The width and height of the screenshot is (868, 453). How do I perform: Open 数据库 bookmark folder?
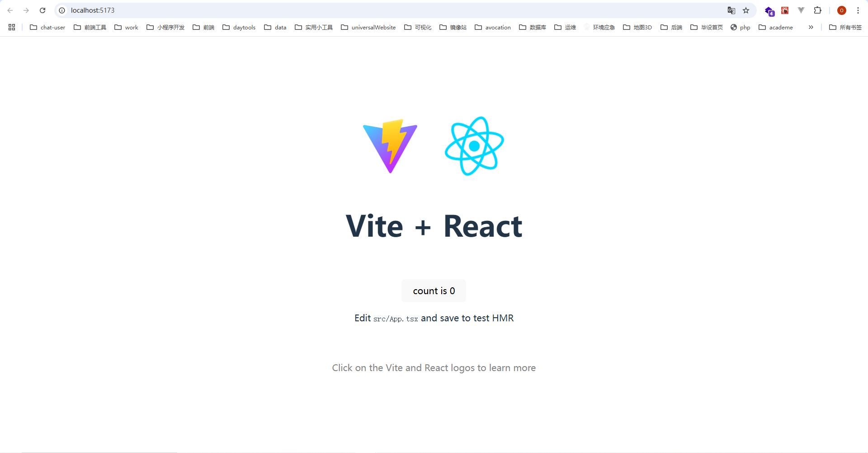[533, 27]
